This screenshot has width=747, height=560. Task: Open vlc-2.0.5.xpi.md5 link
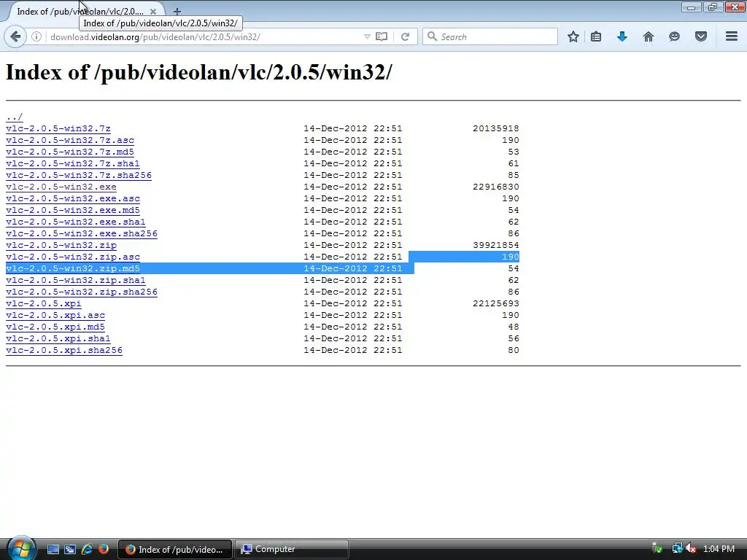(x=55, y=327)
